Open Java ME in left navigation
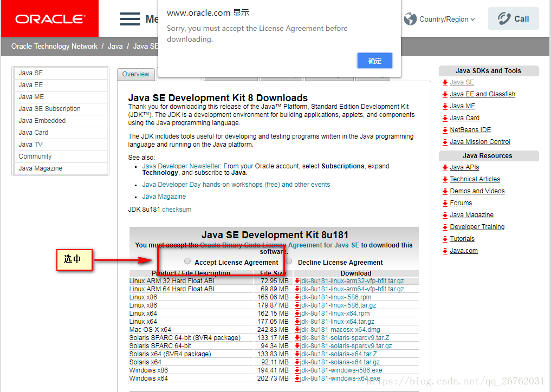Screen dimensions: 551x392 pyautogui.click(x=61, y=97)
